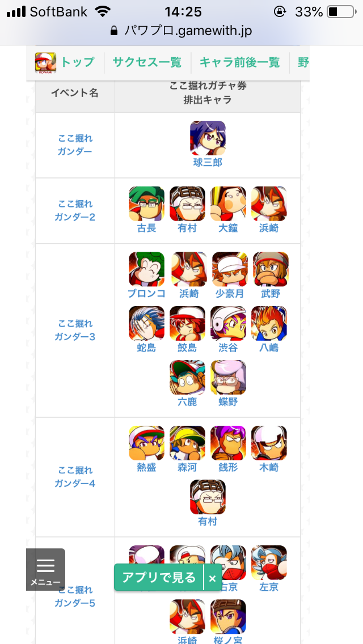The height and width of the screenshot is (644, 363).
Task: Dismiss the アプリで見る banner with x
Action: pos(213,578)
